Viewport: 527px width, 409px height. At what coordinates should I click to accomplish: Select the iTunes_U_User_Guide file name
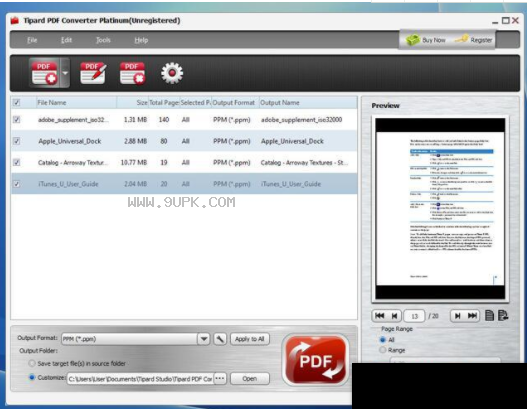tap(68, 184)
